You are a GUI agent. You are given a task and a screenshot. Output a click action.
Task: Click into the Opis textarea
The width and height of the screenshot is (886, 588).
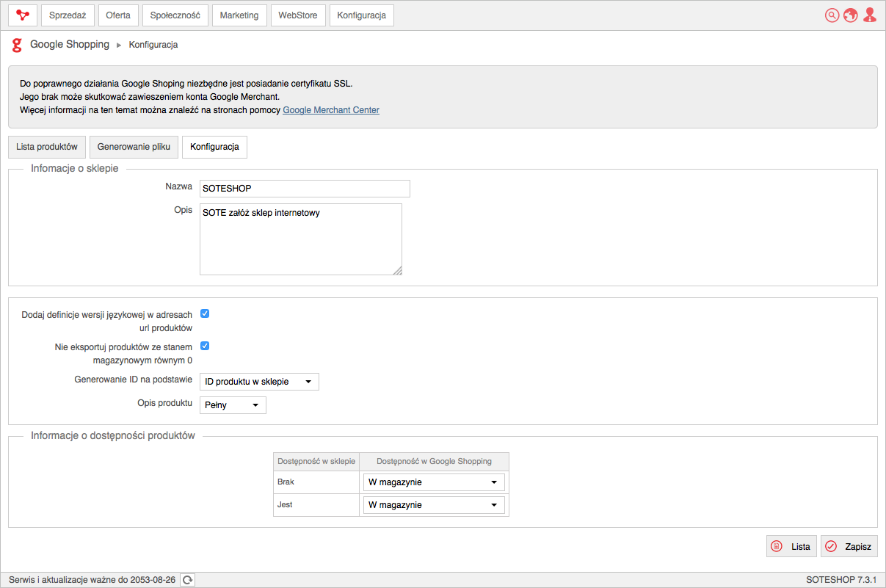tap(301, 239)
